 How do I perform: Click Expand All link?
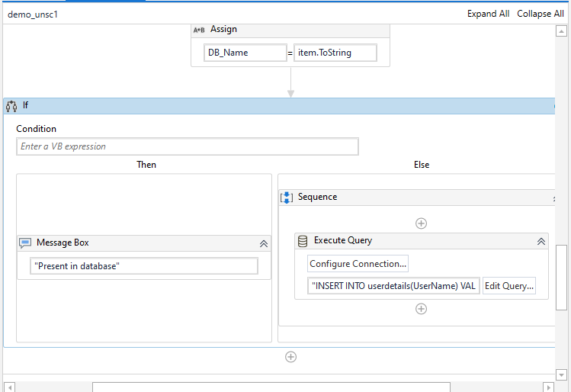[488, 14]
